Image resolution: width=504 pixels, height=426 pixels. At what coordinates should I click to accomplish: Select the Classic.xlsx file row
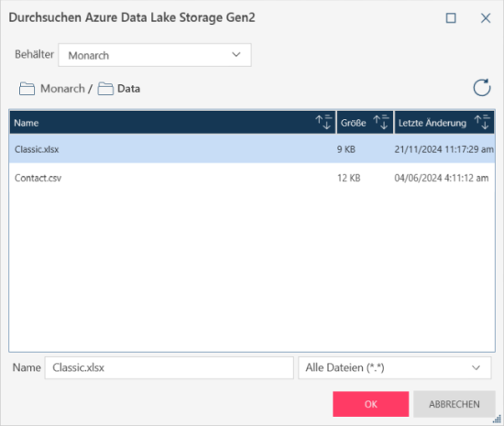tap(252, 149)
